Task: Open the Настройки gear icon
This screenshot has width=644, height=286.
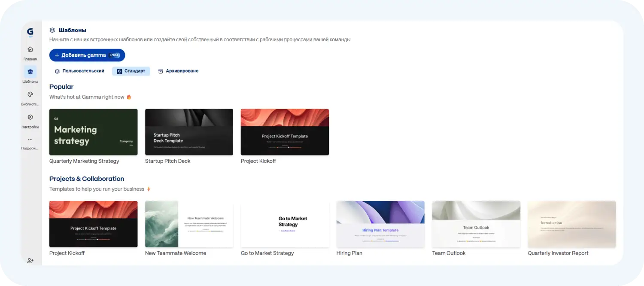Action: tap(30, 117)
